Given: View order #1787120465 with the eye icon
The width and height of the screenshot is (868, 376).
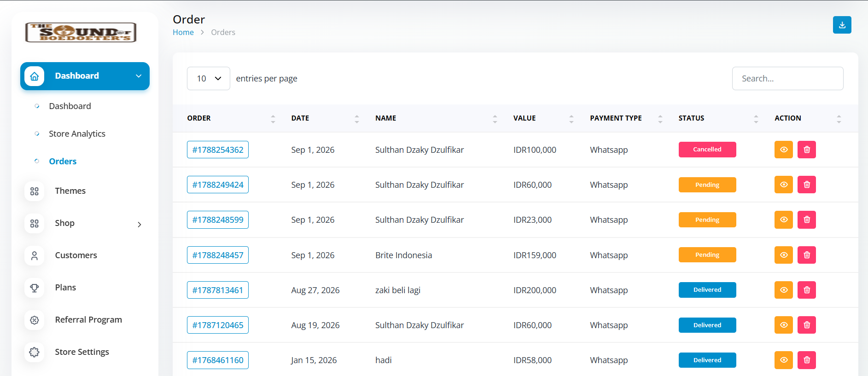Looking at the screenshot, I should pyautogui.click(x=783, y=325).
